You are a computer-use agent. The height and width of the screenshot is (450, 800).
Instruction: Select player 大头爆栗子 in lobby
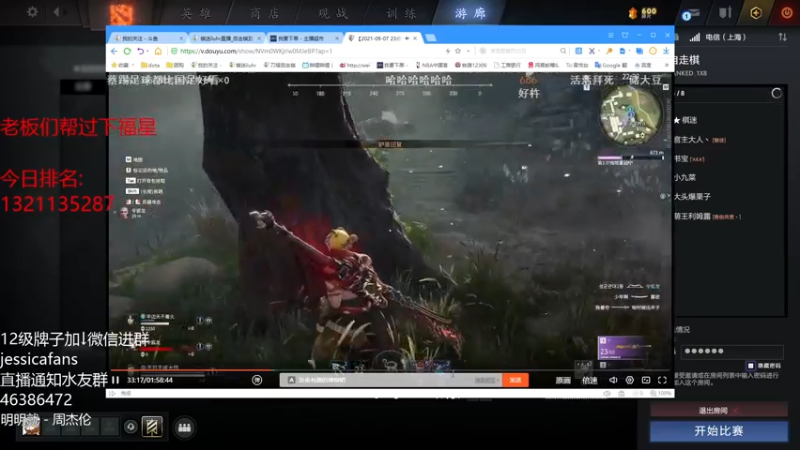point(692,196)
